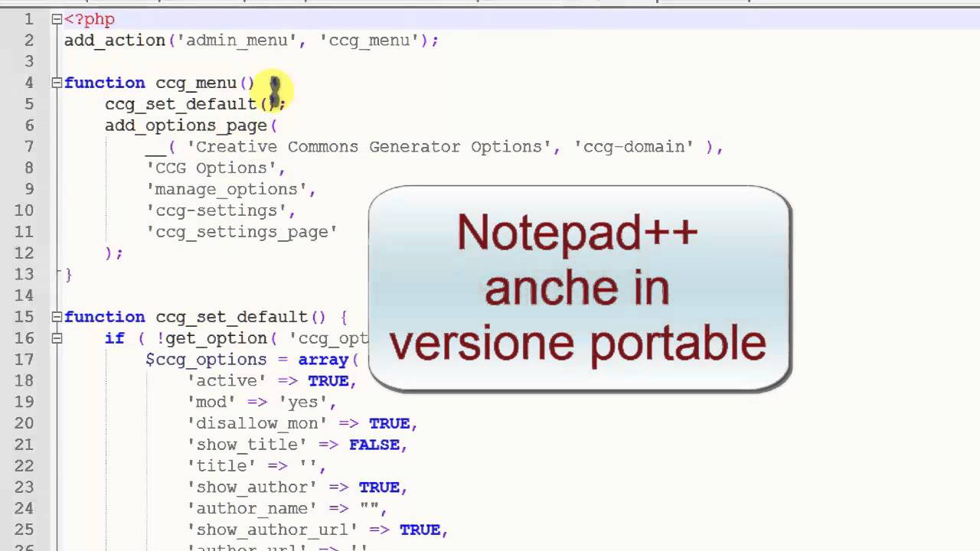Click the $ccg_options variable on line 17
Screen dimensions: 980x551
point(207,360)
